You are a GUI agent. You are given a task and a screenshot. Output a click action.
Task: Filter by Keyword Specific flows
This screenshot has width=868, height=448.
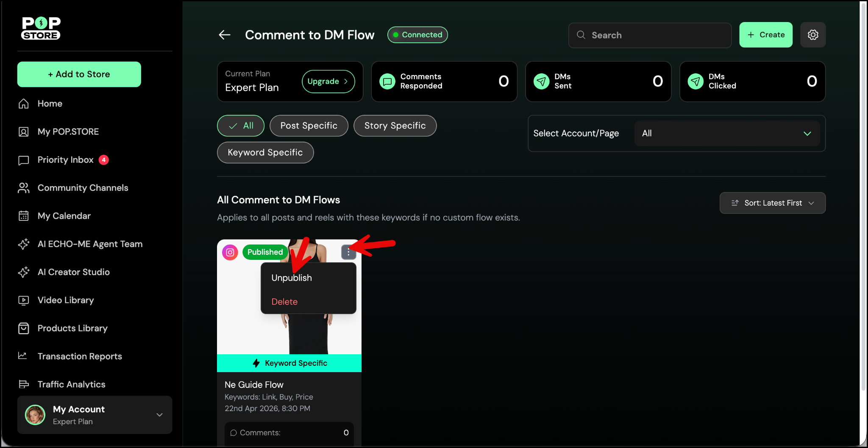tap(265, 153)
